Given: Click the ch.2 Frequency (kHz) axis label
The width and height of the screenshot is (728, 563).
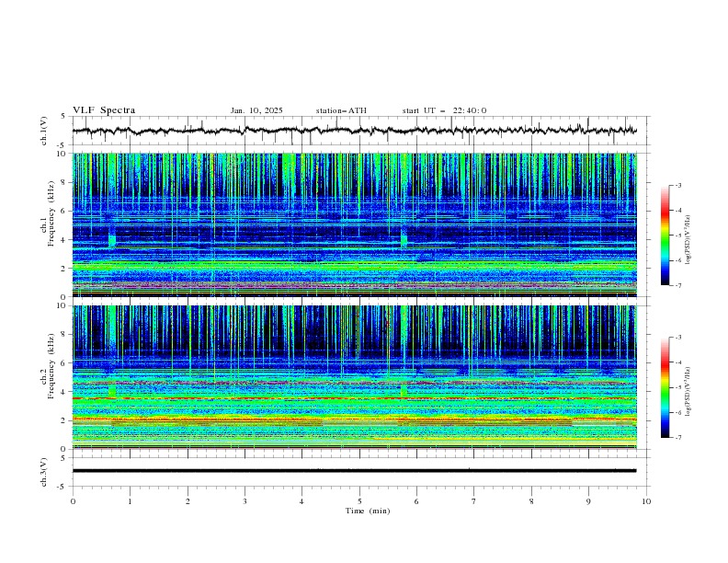Looking at the screenshot, I should pos(47,366).
